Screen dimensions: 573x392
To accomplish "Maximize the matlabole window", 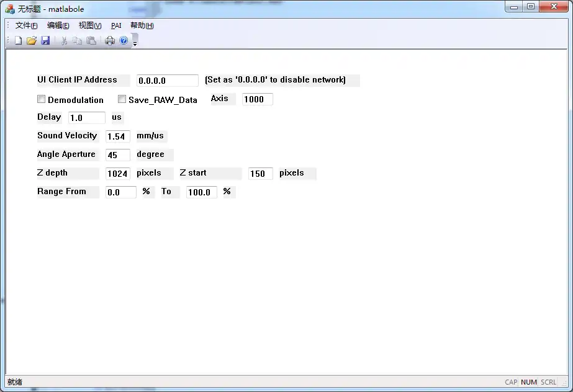I will (x=531, y=7).
